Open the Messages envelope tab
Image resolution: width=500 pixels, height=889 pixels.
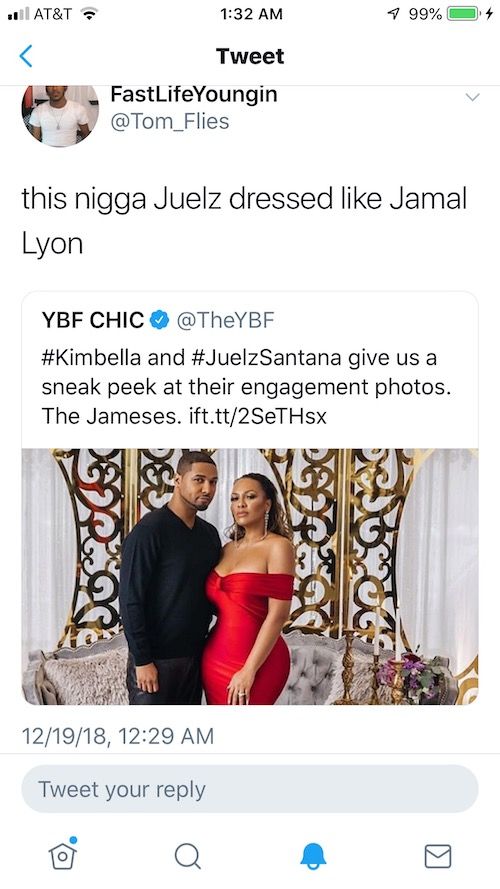438,856
